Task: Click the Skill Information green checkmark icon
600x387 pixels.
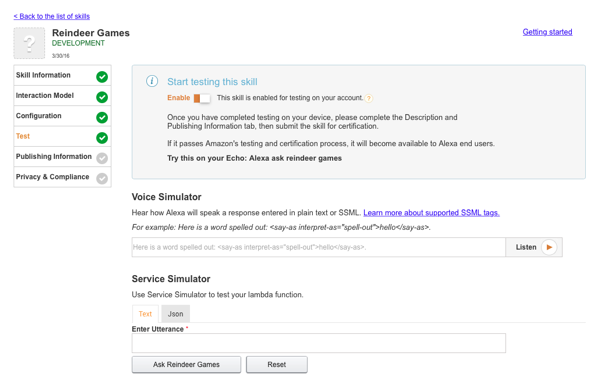Action: point(102,77)
